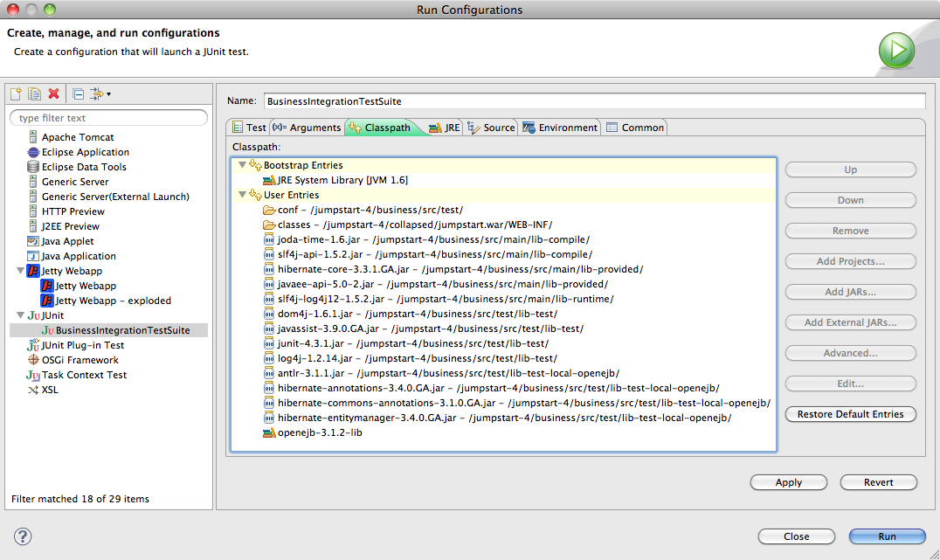Click the Run button
Image resolution: width=940 pixels, height=560 pixels.
tap(888, 536)
